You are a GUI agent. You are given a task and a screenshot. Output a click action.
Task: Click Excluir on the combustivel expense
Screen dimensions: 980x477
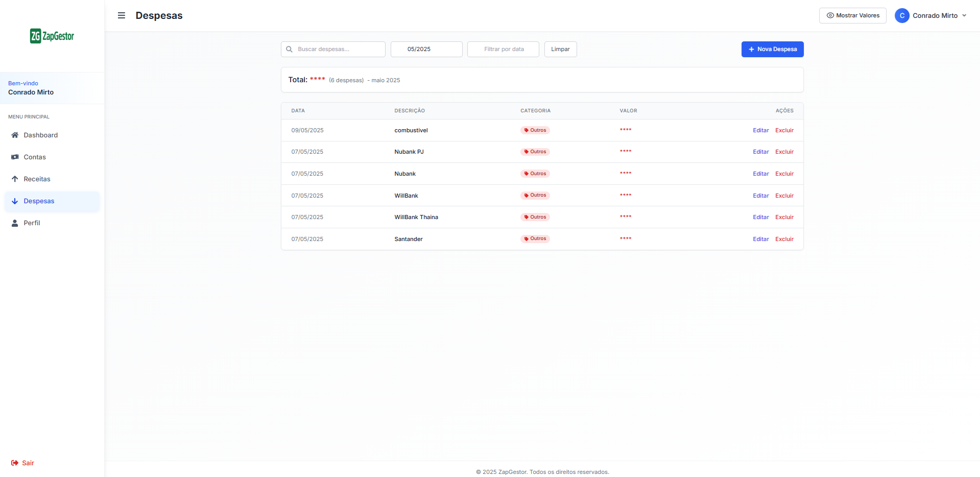point(784,130)
